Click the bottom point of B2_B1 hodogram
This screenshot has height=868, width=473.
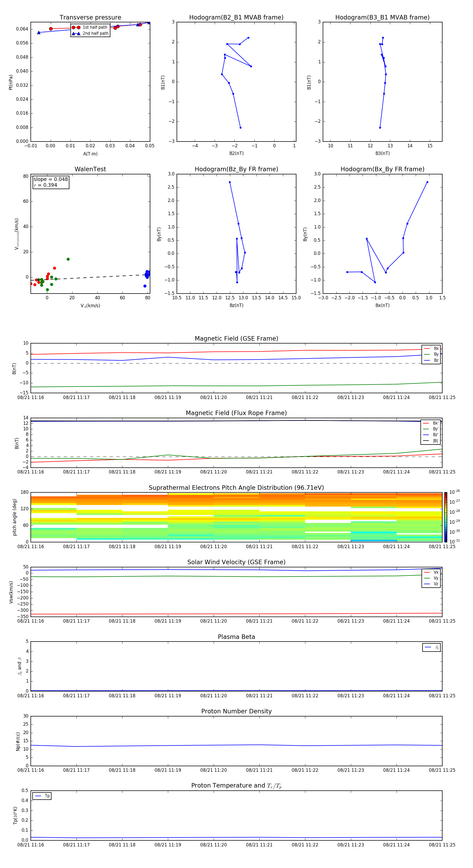tap(240, 127)
